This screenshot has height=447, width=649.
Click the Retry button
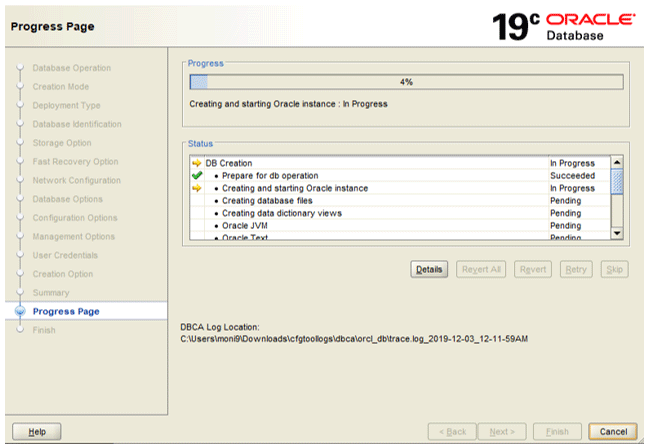pos(576,269)
